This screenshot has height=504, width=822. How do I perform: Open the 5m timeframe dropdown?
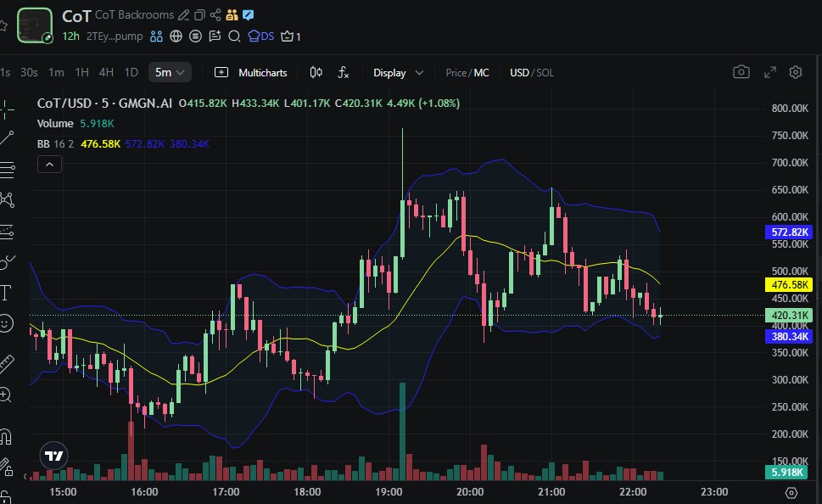pos(170,73)
